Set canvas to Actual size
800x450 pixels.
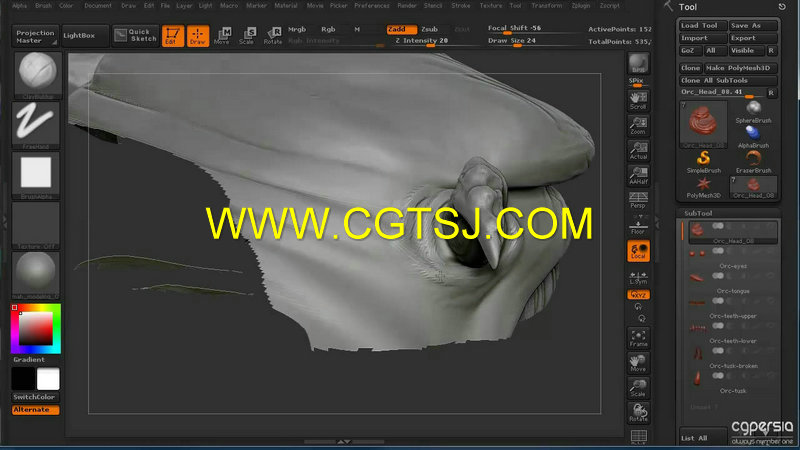coord(638,151)
